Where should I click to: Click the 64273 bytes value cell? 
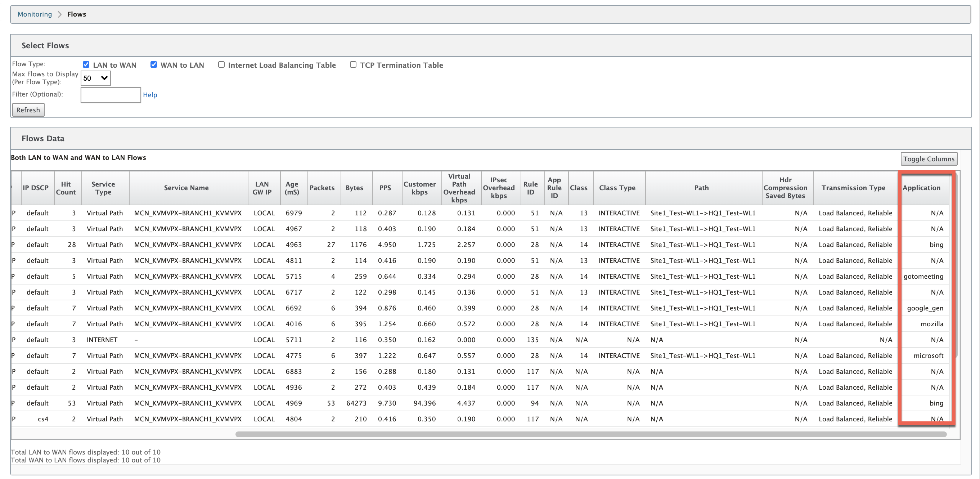[356, 403]
